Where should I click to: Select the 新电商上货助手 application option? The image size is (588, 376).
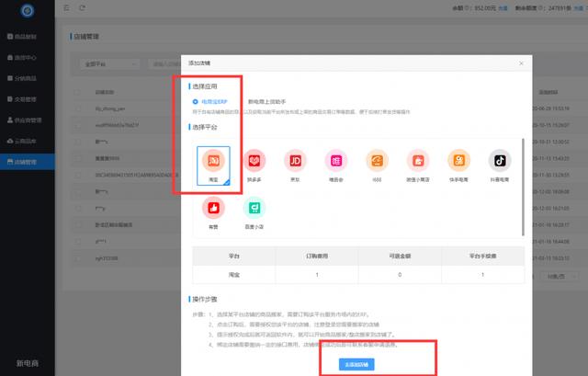267,102
